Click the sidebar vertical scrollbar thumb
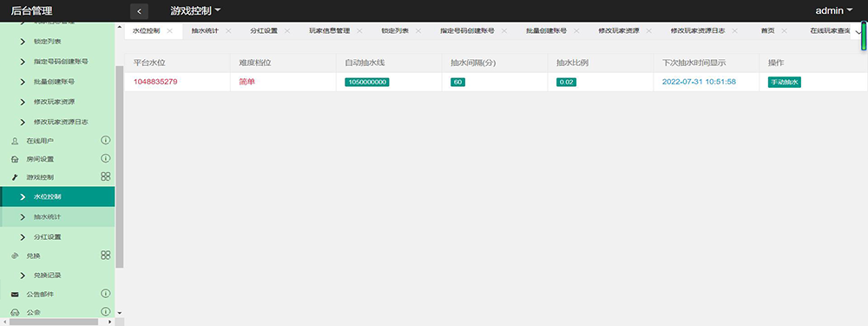The image size is (868, 326). click(119, 166)
